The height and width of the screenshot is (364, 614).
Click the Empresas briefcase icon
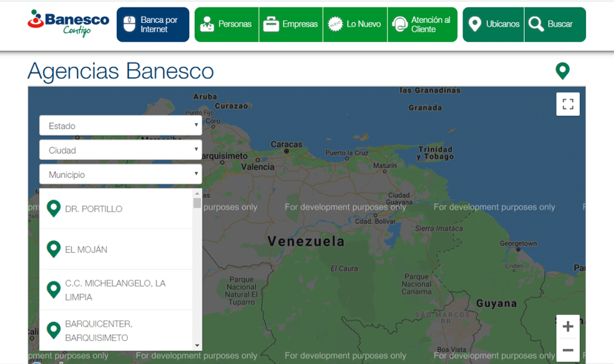(271, 24)
